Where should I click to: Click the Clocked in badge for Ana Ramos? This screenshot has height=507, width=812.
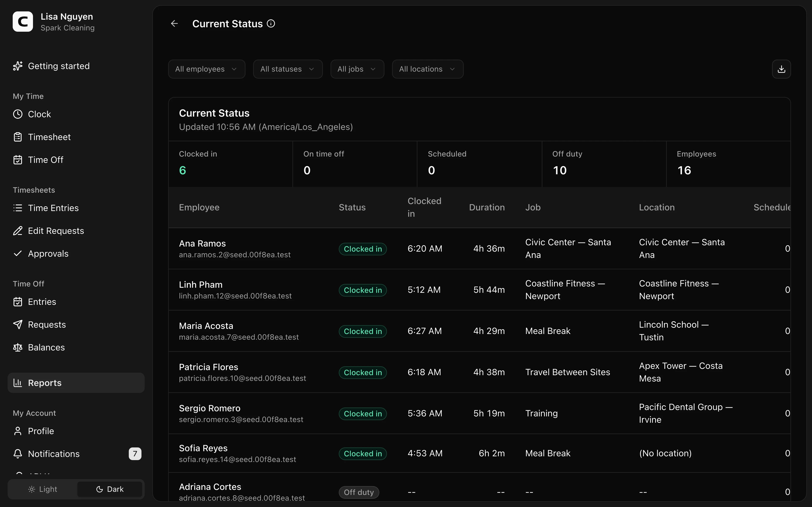[x=363, y=249]
